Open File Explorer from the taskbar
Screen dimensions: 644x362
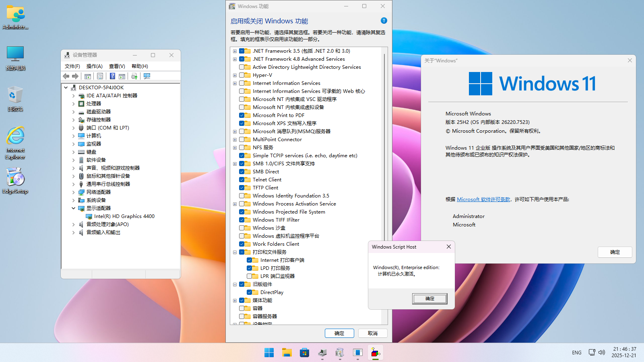pyautogui.click(x=287, y=353)
